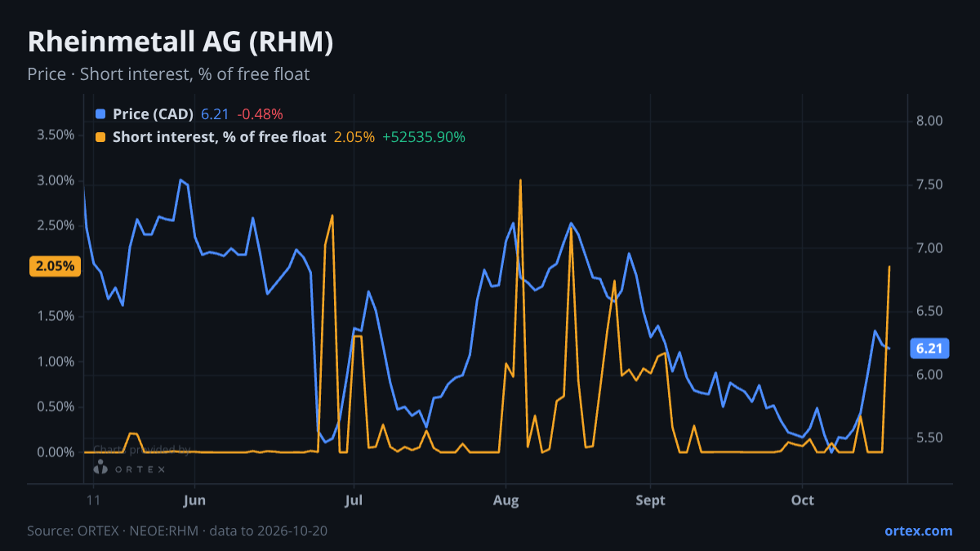Click the legend short interest value 2.05%

tap(354, 137)
